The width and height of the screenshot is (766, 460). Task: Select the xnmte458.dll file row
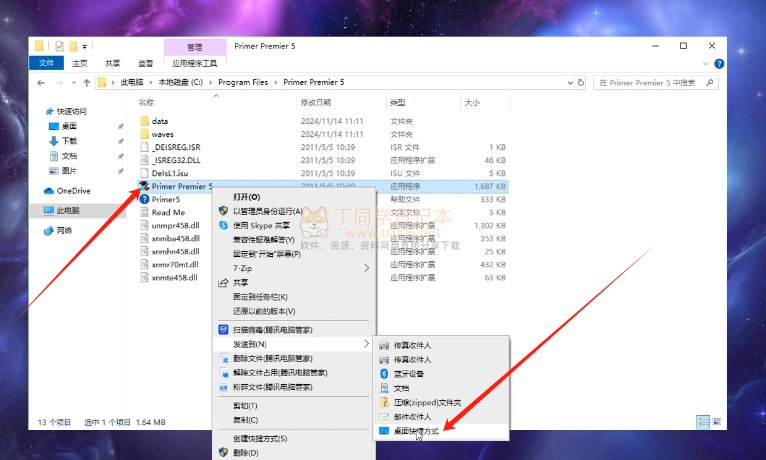click(322, 277)
